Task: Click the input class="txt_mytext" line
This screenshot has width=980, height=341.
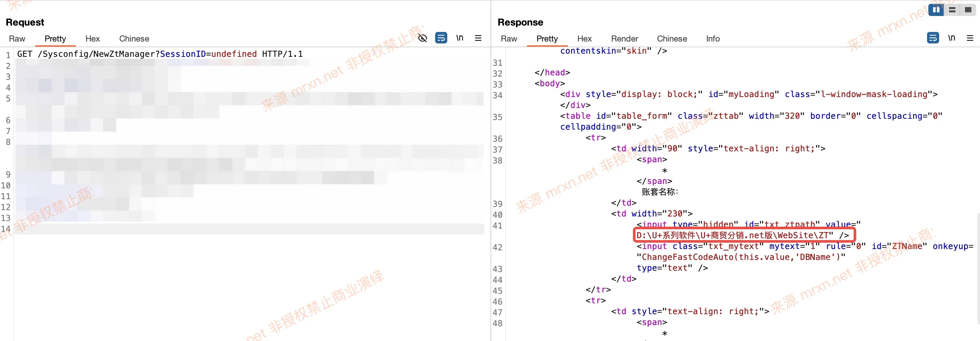Action: click(805, 246)
